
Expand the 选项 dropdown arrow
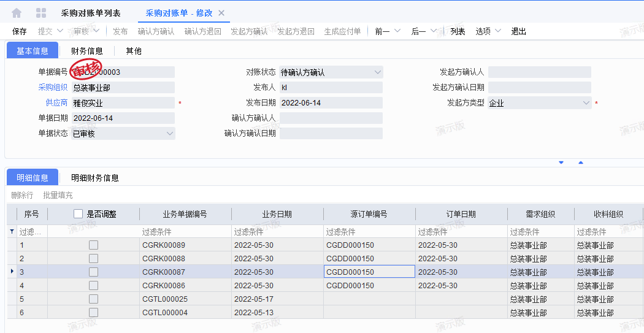pos(498,31)
